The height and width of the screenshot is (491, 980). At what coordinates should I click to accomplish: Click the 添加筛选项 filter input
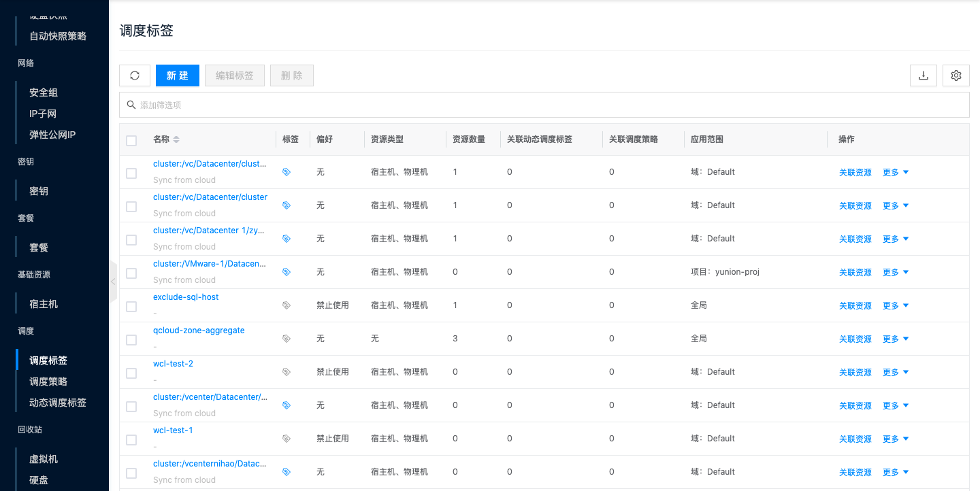544,105
